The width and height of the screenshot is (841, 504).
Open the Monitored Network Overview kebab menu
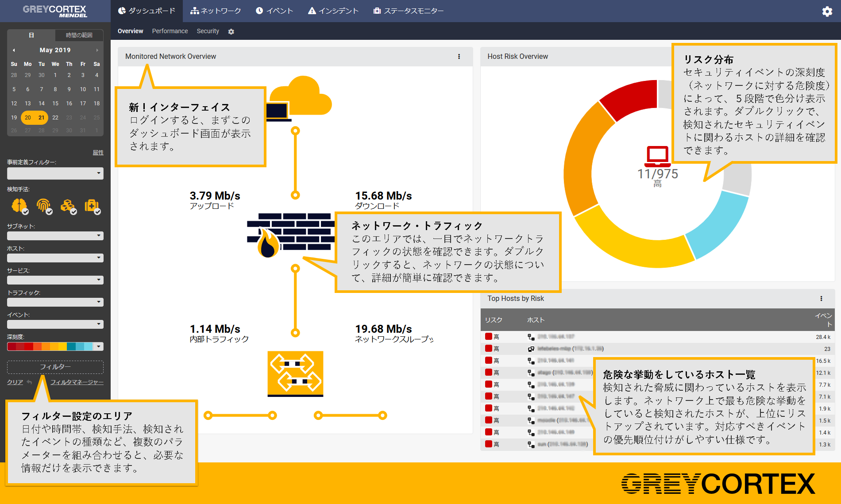pyautogui.click(x=459, y=57)
